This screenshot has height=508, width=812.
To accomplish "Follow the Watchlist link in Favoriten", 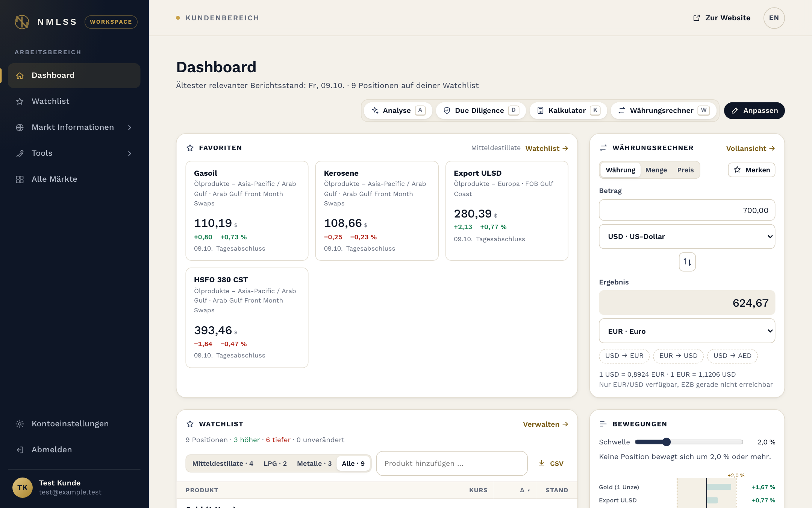I will point(547,148).
